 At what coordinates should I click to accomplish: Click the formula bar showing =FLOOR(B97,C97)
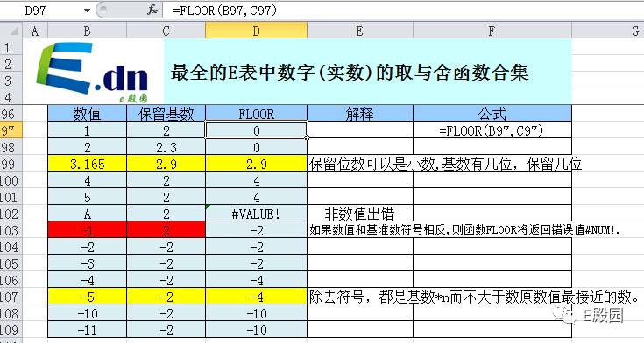[402, 10]
